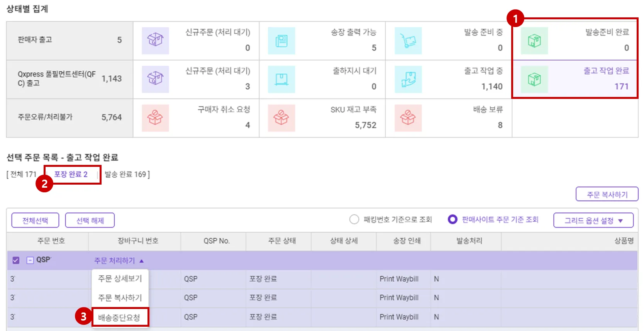Click the 송장 출력 가능 document icon

click(x=281, y=41)
